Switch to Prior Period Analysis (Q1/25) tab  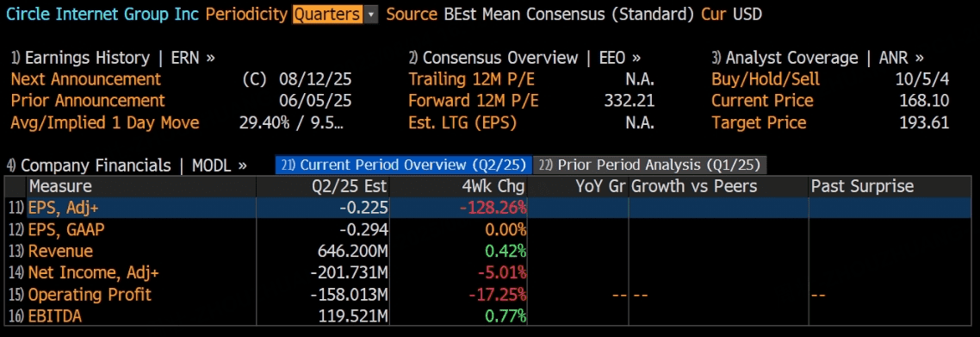point(650,165)
